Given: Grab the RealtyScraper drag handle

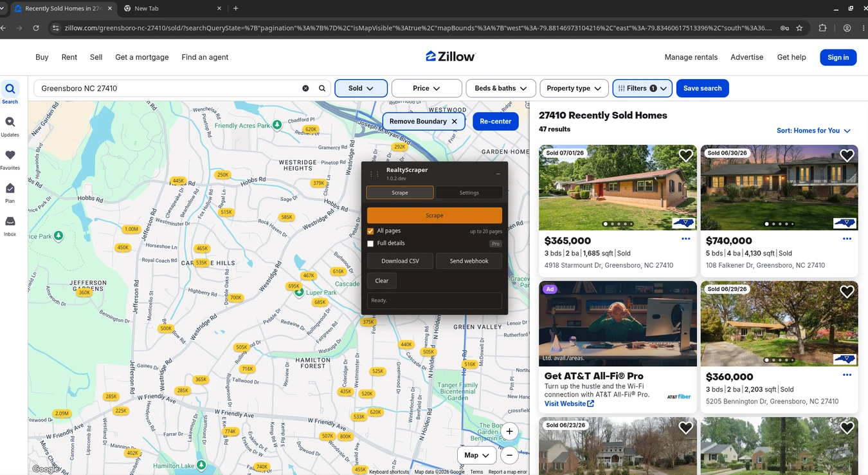Looking at the screenshot, I should point(374,174).
